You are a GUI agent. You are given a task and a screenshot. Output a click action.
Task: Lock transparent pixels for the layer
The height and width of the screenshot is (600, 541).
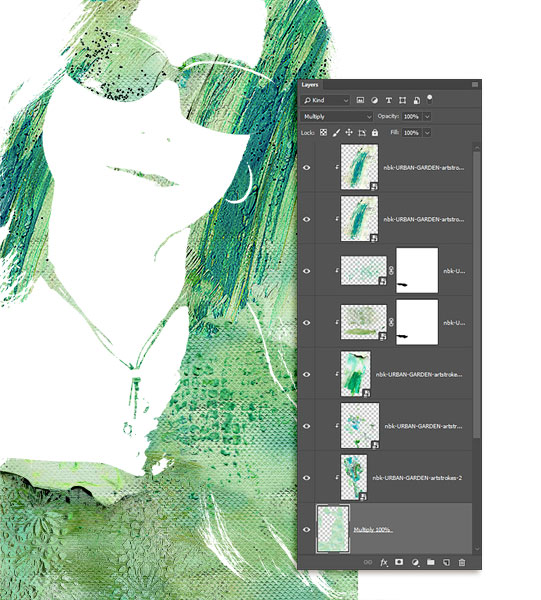(x=323, y=133)
